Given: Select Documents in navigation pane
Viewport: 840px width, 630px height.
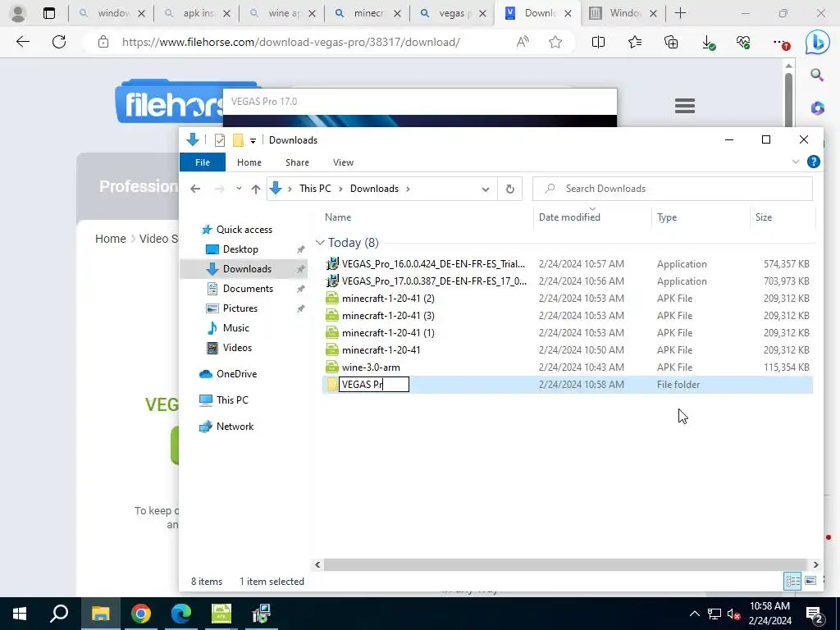Looking at the screenshot, I should click(x=248, y=289).
